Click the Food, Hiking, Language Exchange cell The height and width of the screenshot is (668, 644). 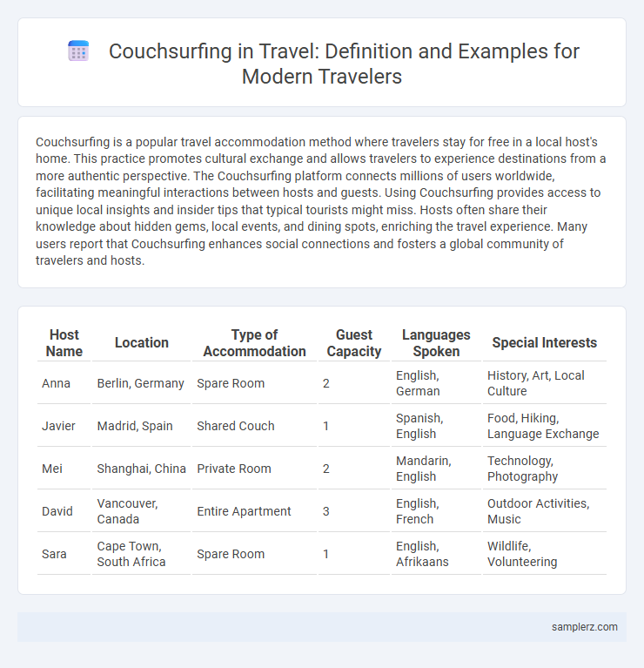[543, 426]
